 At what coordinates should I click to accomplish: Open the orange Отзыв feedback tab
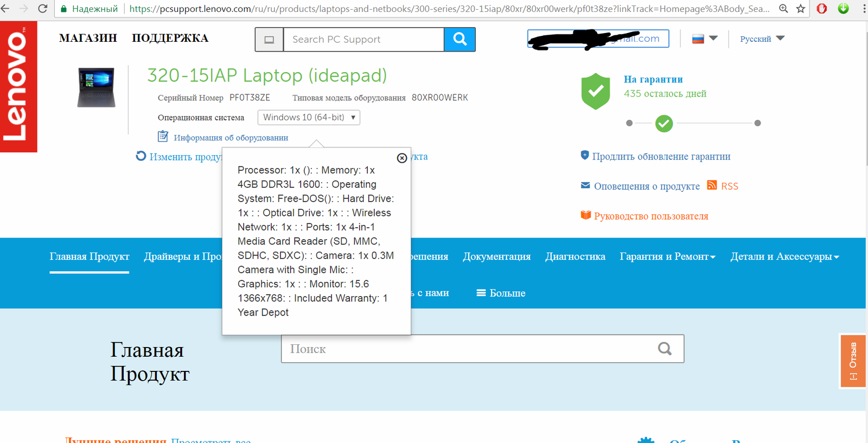pos(853,361)
